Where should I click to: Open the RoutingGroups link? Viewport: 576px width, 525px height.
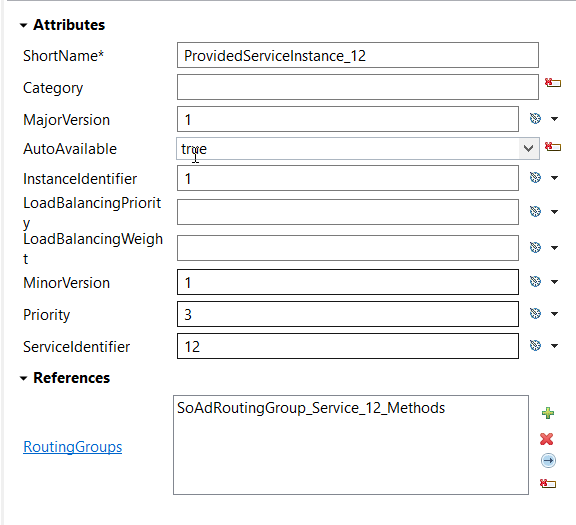pyautogui.click(x=72, y=447)
